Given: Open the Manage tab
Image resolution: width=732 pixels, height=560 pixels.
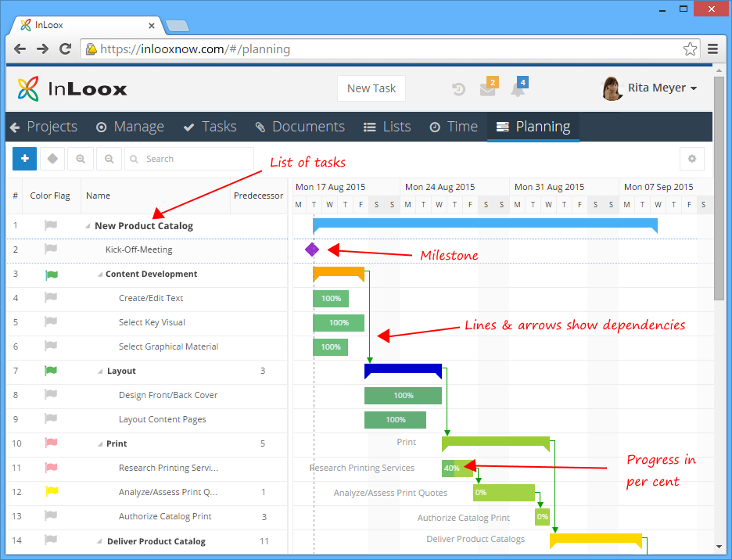Looking at the screenshot, I should 130,127.
